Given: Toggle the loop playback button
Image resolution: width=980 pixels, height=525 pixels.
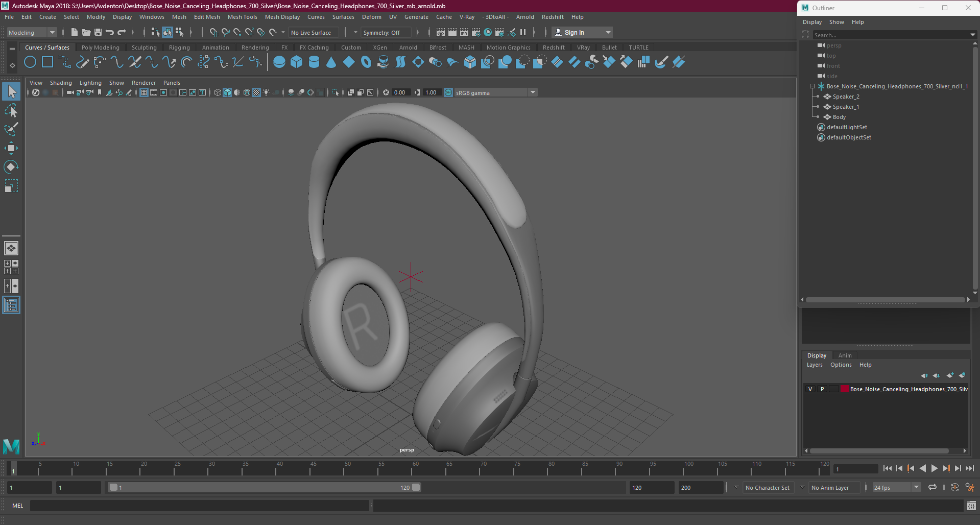Looking at the screenshot, I should pyautogui.click(x=933, y=488).
